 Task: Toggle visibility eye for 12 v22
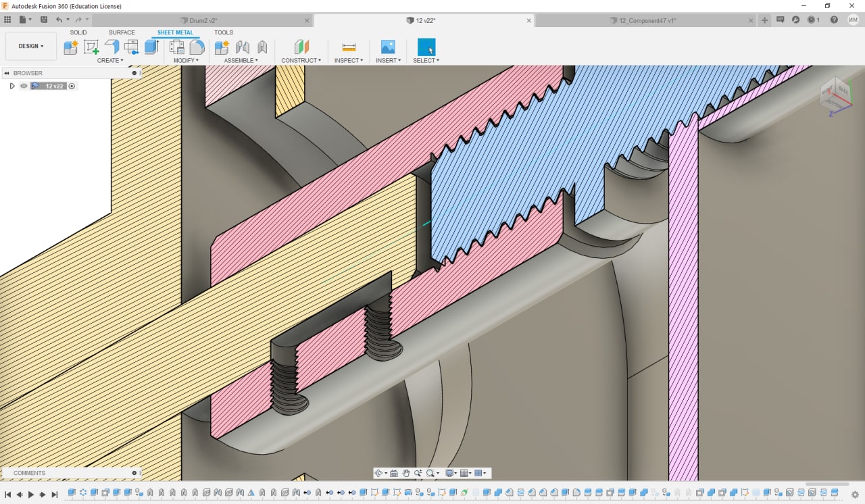[x=24, y=86]
